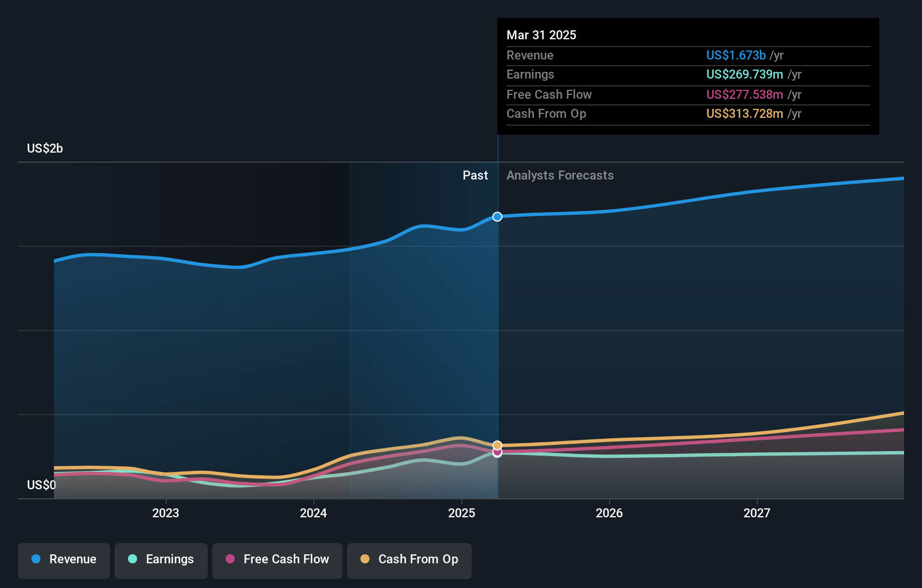Click the 2024 x-axis label

pos(313,513)
